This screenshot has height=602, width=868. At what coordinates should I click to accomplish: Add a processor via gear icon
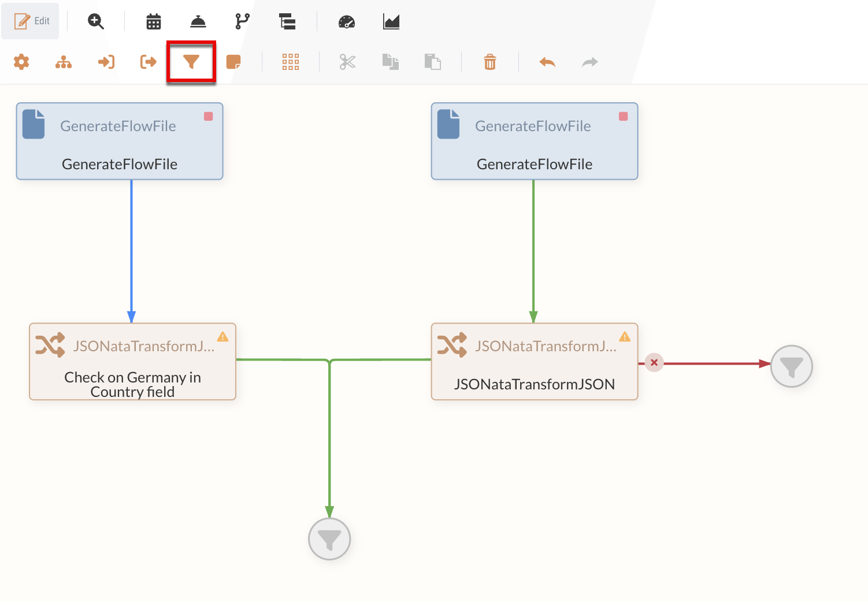21,62
